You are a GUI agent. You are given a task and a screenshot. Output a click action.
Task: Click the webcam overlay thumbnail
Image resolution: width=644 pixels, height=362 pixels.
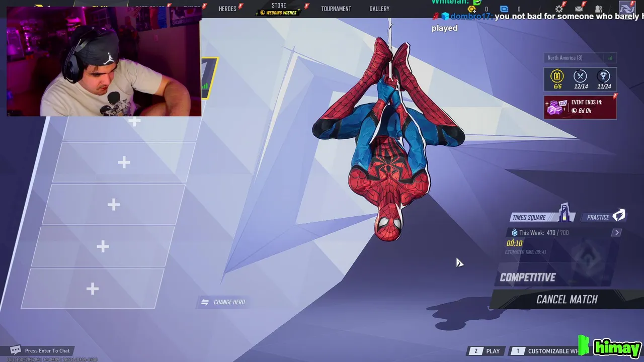pyautogui.click(x=104, y=61)
